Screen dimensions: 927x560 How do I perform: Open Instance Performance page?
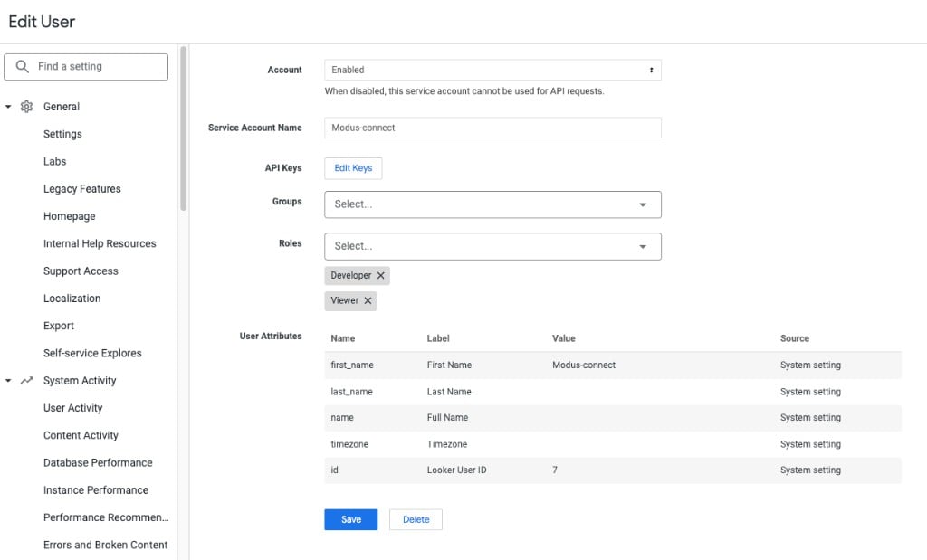(96, 489)
